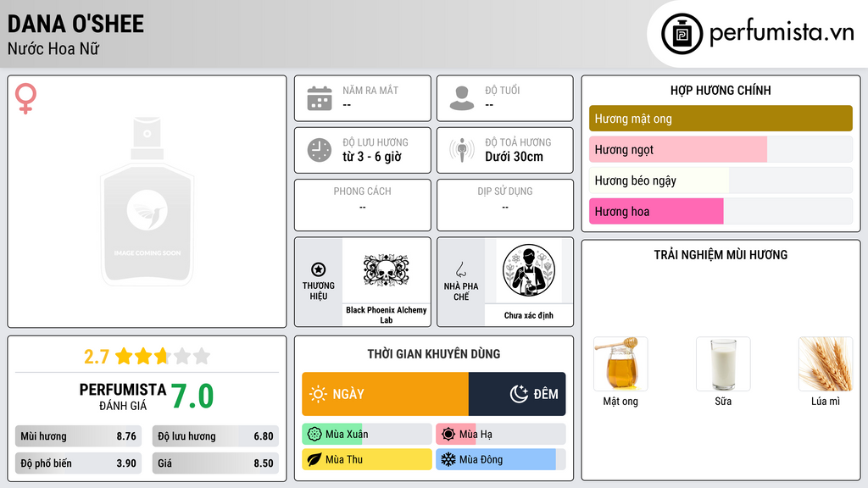Click the Dịp Sử Dụng occasion card
868x488 pixels.
point(505,205)
